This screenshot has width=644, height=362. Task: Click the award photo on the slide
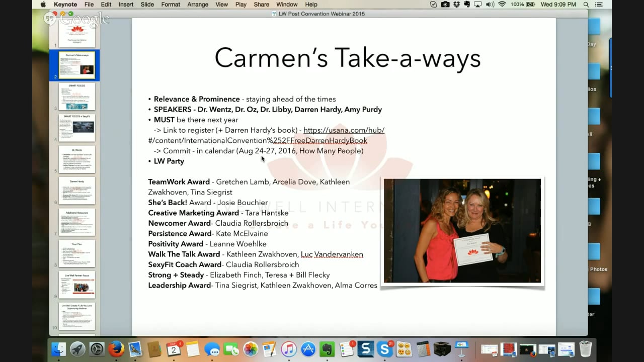(x=462, y=231)
